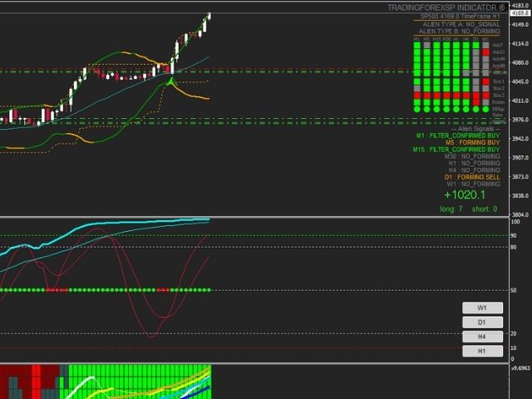Image resolution: width=532 pixels, height=399 pixels.
Task: Click the short: 0 counter
Action: [x=485, y=209]
